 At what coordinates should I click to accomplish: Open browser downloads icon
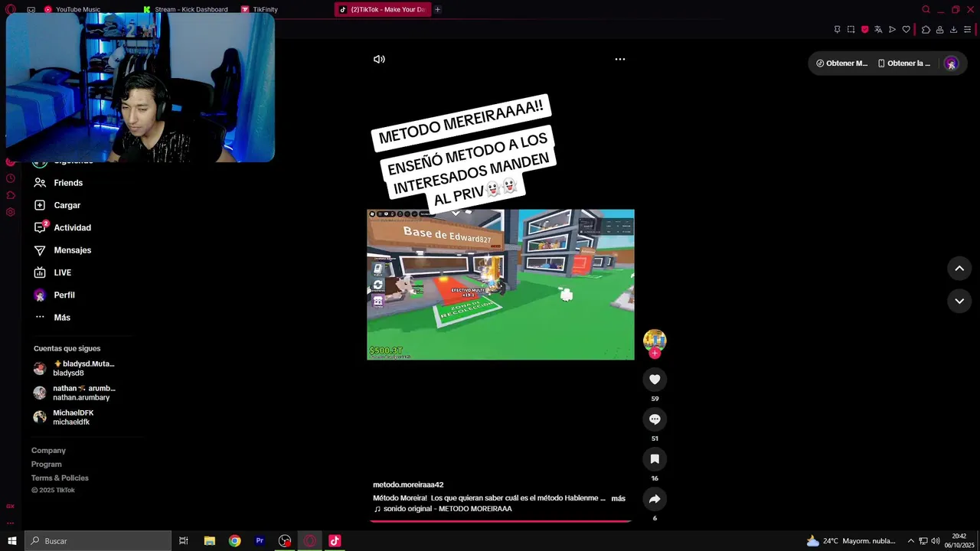tap(953, 30)
